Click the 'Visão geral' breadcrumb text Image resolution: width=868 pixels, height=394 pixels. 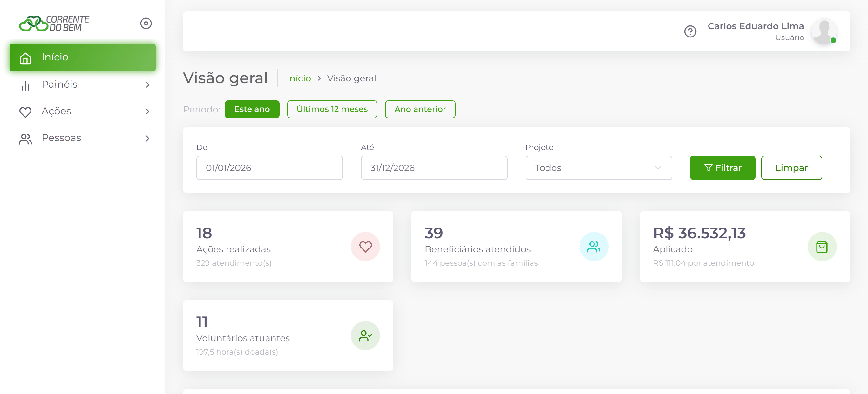pos(351,78)
